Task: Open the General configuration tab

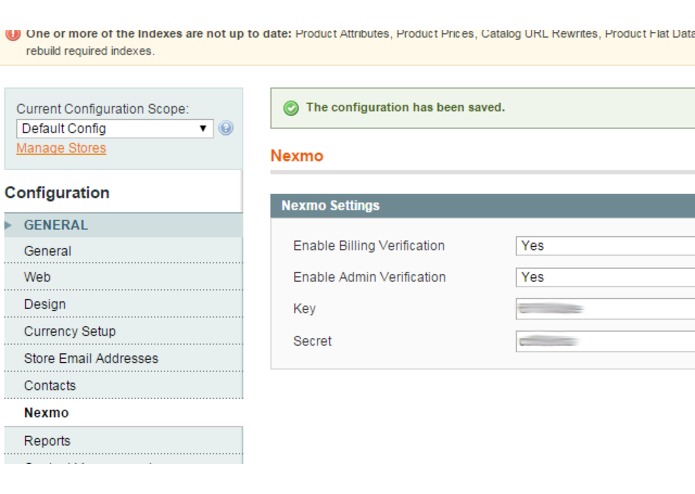Action: [x=124, y=251]
